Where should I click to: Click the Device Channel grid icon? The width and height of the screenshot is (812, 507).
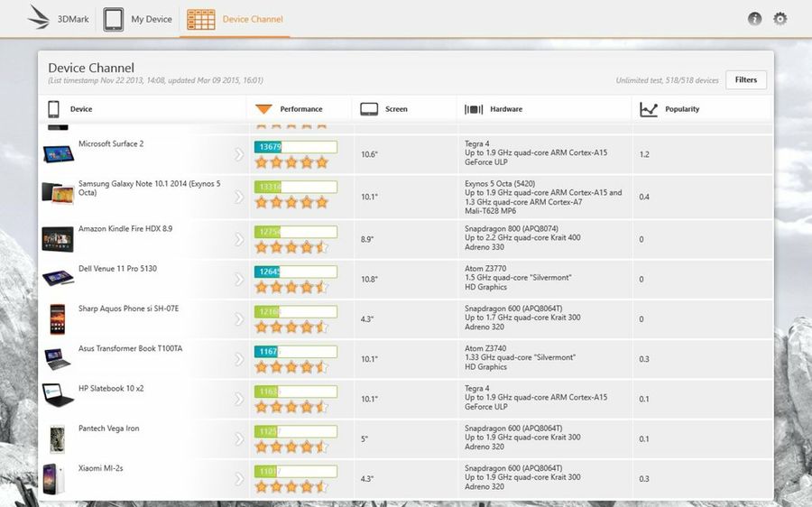point(200,19)
